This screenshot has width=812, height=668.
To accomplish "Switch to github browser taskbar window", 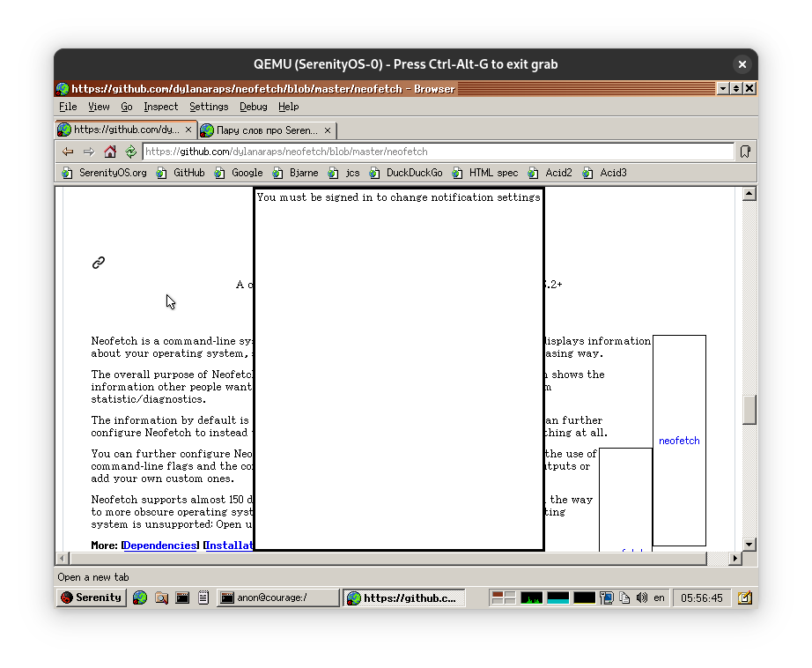I will pyautogui.click(x=404, y=597).
